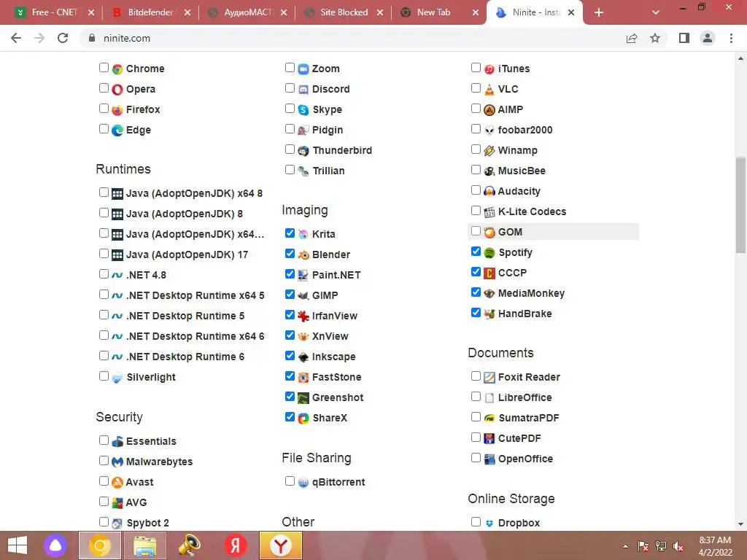Go back to previous page

pyautogui.click(x=16, y=38)
